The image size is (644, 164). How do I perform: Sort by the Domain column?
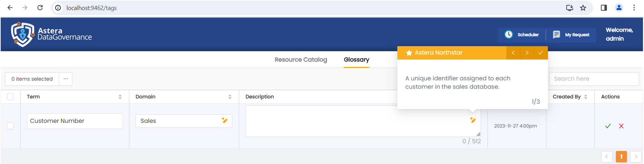(x=230, y=97)
